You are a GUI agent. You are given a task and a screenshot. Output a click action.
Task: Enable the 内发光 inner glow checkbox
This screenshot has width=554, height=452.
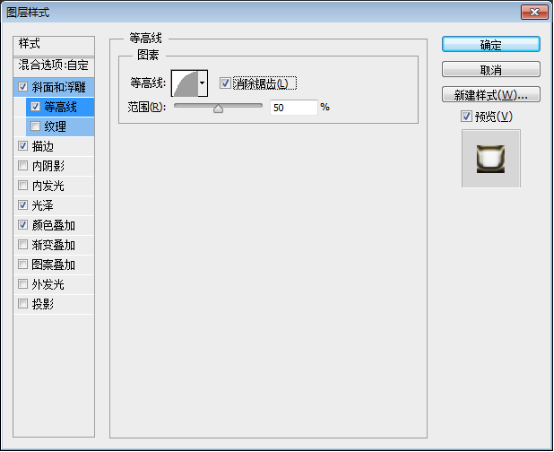click(x=23, y=185)
